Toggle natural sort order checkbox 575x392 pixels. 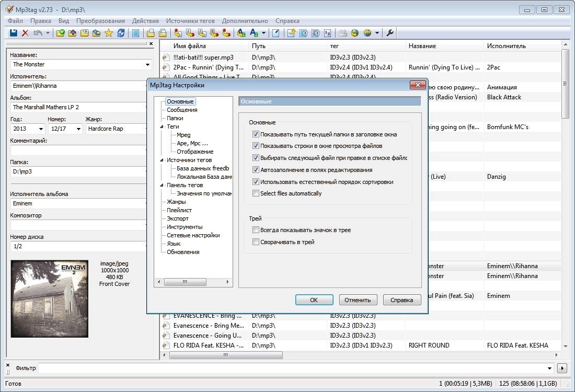pos(256,182)
